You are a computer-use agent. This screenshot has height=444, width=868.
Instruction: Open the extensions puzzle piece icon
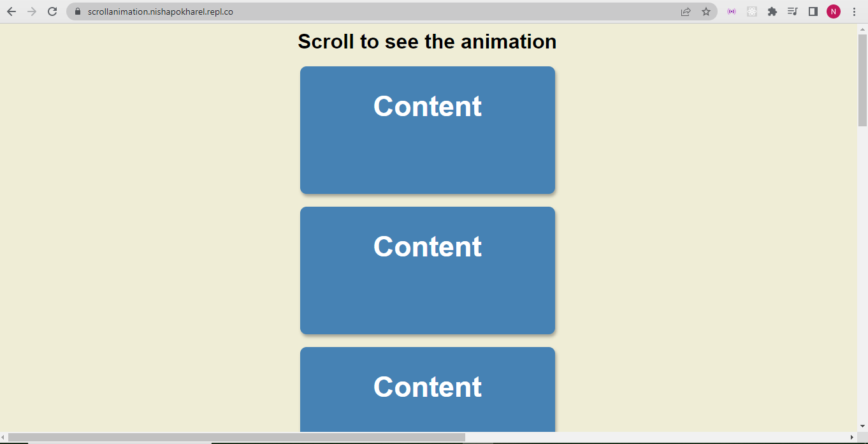772,11
